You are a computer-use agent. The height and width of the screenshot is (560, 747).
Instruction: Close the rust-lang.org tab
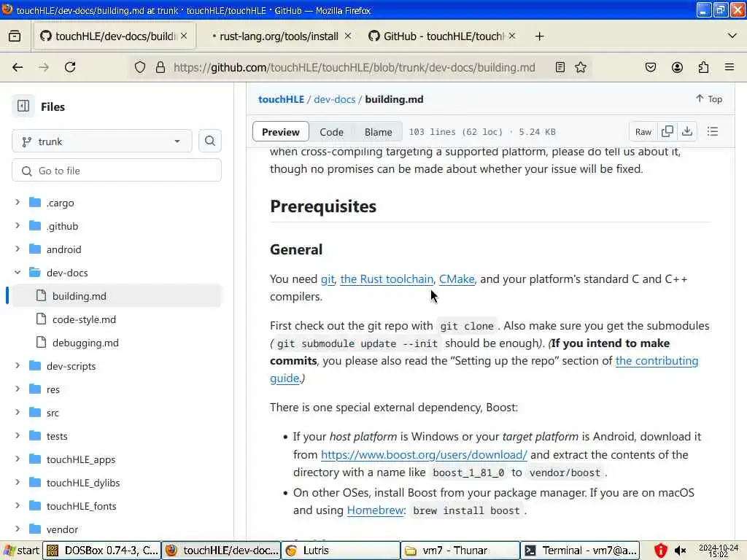pos(348,36)
